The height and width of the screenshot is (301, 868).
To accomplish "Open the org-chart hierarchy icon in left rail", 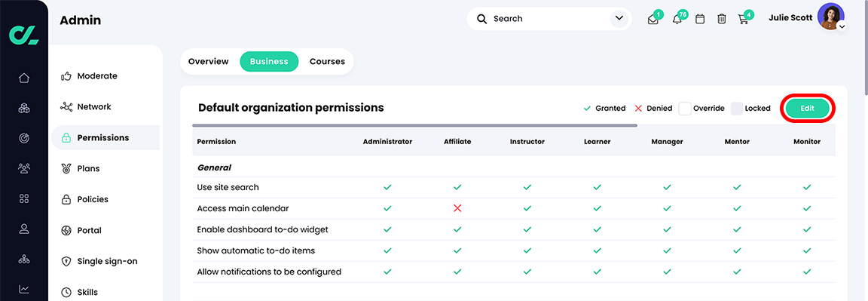I will (x=24, y=259).
